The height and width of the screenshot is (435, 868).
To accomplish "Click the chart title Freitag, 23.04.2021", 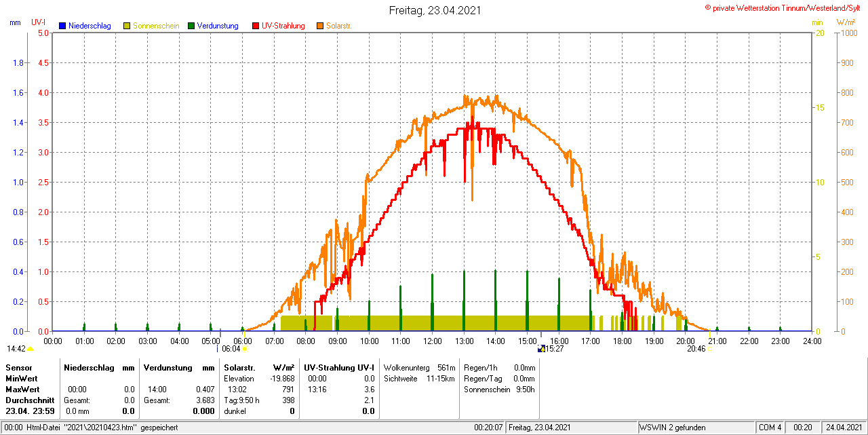I will [436, 10].
